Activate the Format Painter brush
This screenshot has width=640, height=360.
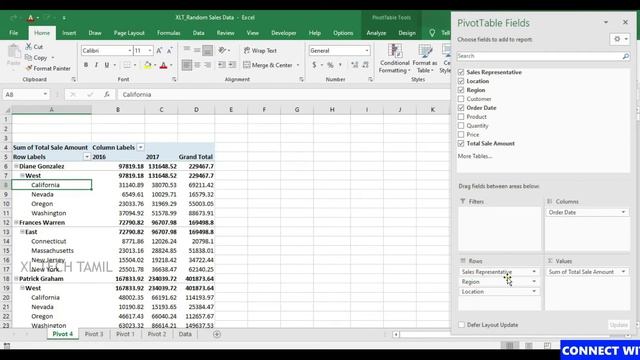(29, 68)
